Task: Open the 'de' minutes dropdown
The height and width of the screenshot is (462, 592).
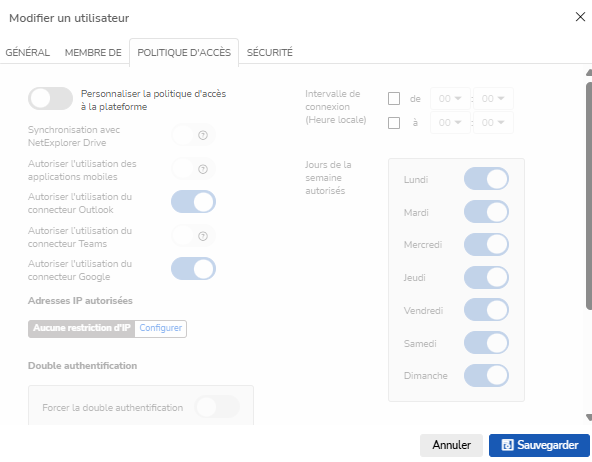Action: [x=493, y=99]
